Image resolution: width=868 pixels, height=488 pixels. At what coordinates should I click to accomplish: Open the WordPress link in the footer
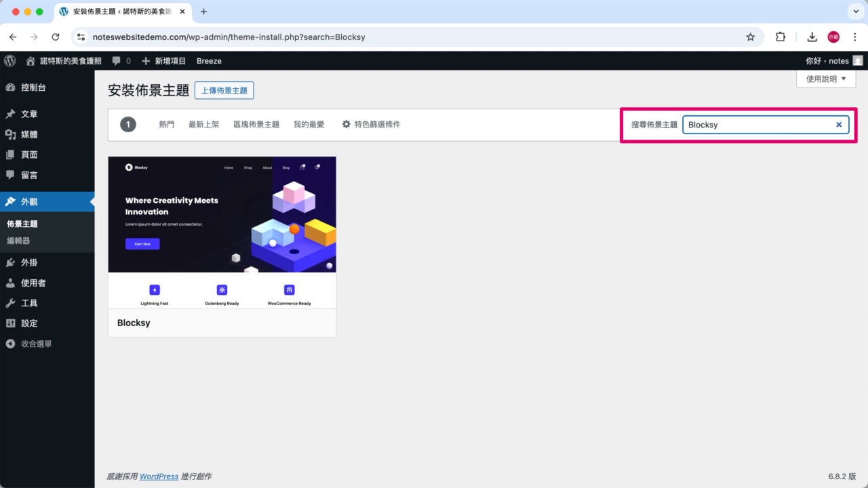(158, 476)
